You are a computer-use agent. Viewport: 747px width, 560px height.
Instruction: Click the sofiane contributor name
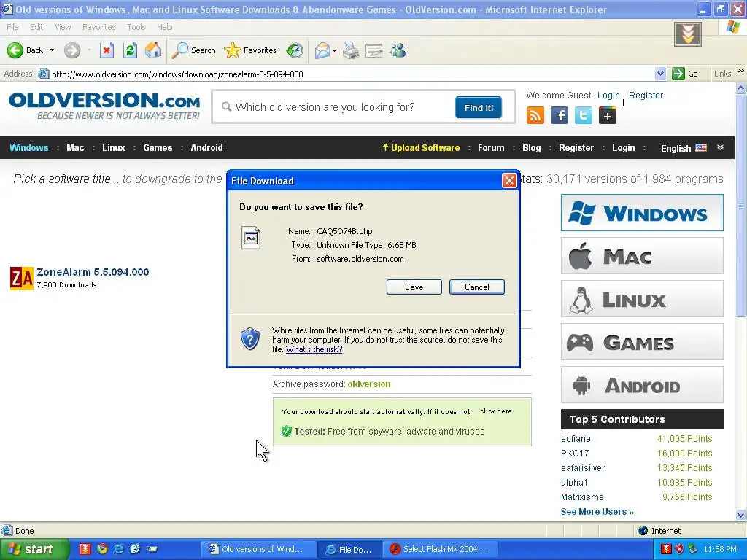click(576, 438)
